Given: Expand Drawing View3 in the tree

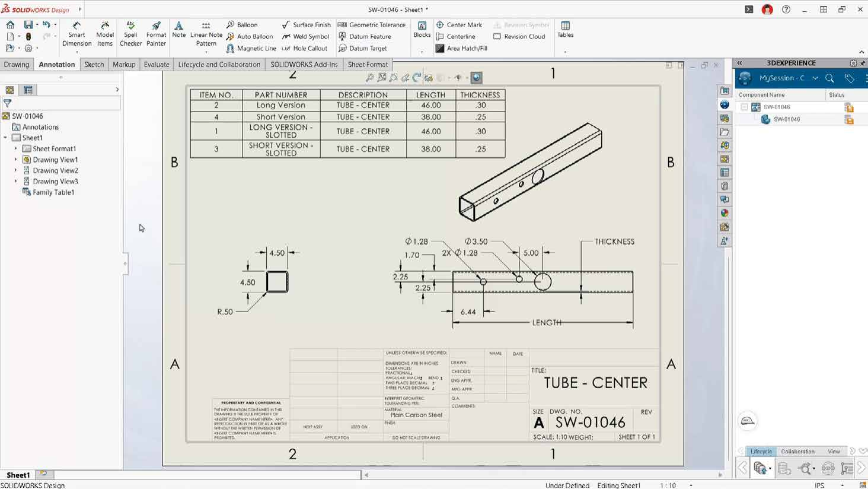Looking at the screenshot, I should (x=16, y=181).
